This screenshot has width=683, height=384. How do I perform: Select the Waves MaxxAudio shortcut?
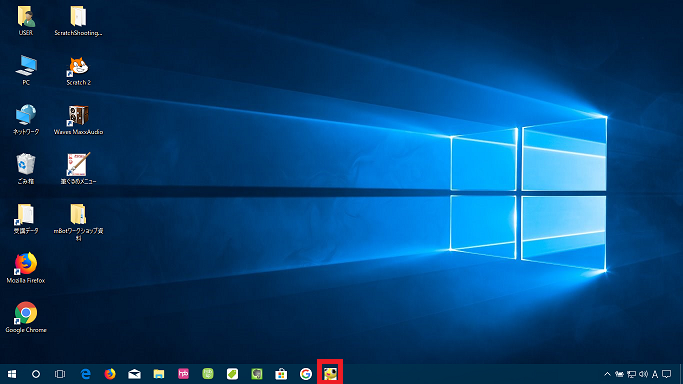click(78, 119)
